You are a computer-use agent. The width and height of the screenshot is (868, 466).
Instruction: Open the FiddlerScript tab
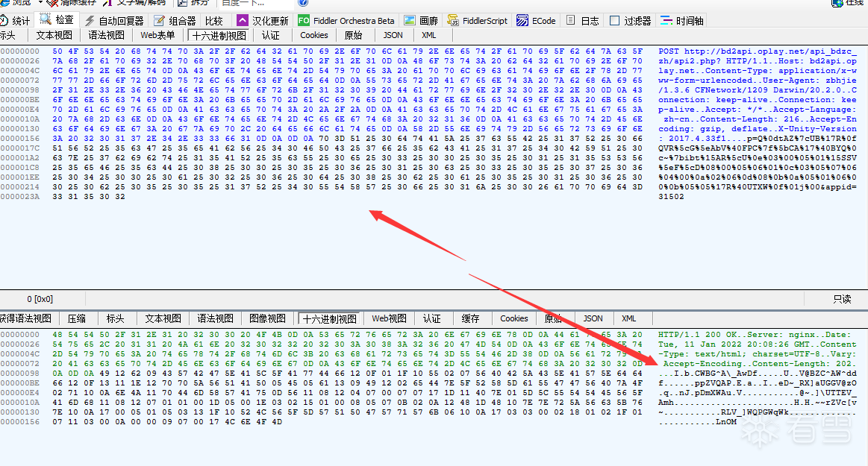click(477, 21)
